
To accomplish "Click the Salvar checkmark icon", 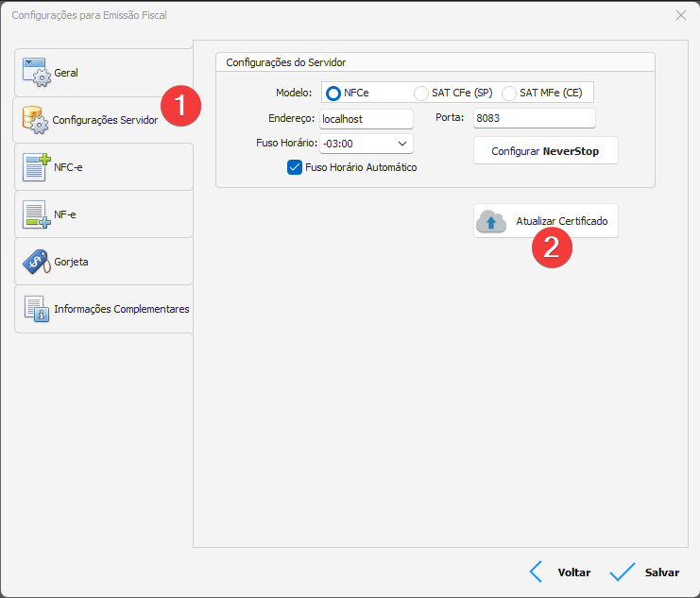I will pyautogui.click(x=623, y=572).
